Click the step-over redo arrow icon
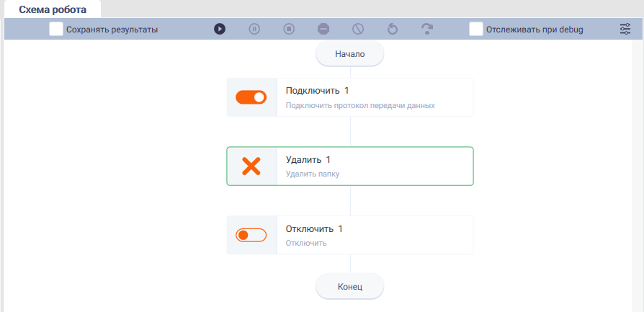 click(427, 30)
